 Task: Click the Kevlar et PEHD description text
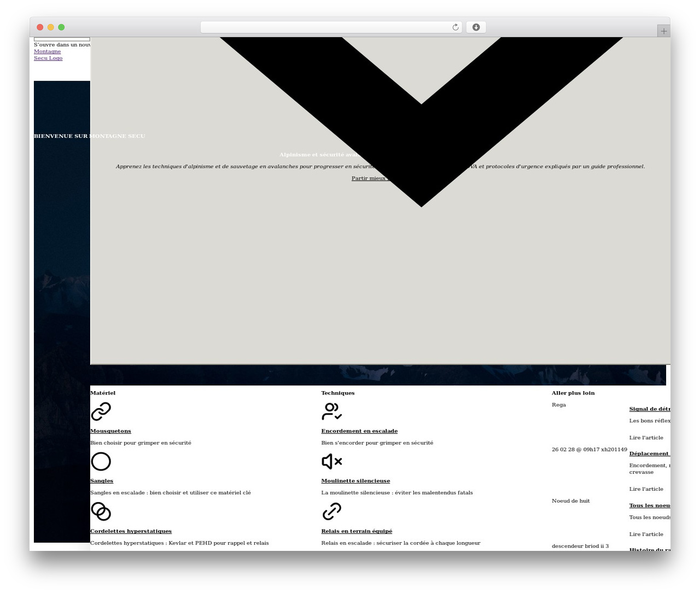179,543
